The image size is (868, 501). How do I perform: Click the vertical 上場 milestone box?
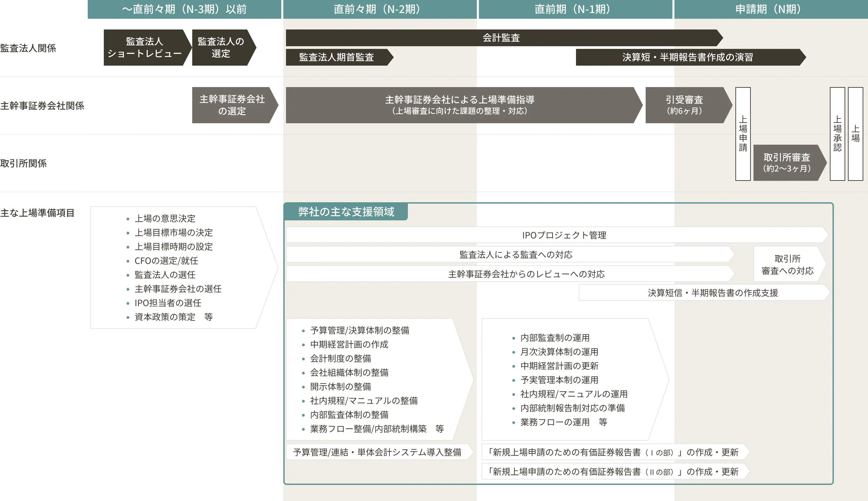click(x=855, y=134)
